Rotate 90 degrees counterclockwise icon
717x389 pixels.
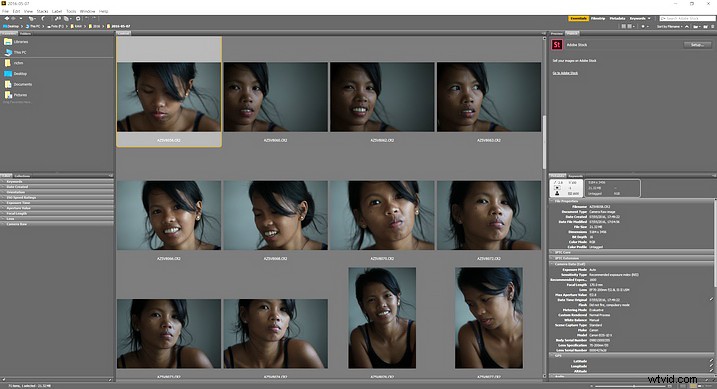pyautogui.click(x=86, y=18)
